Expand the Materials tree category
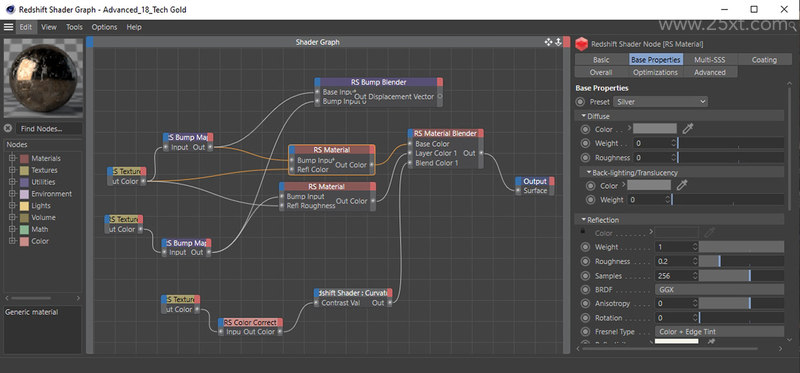This screenshot has width=800, height=373. 12,158
